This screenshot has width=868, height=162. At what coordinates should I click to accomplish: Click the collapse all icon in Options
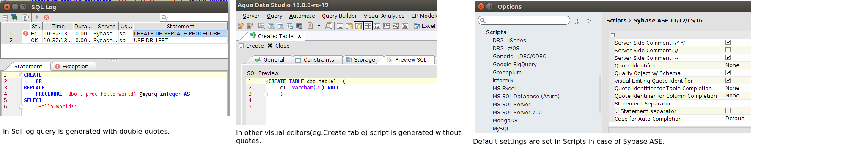(588, 21)
